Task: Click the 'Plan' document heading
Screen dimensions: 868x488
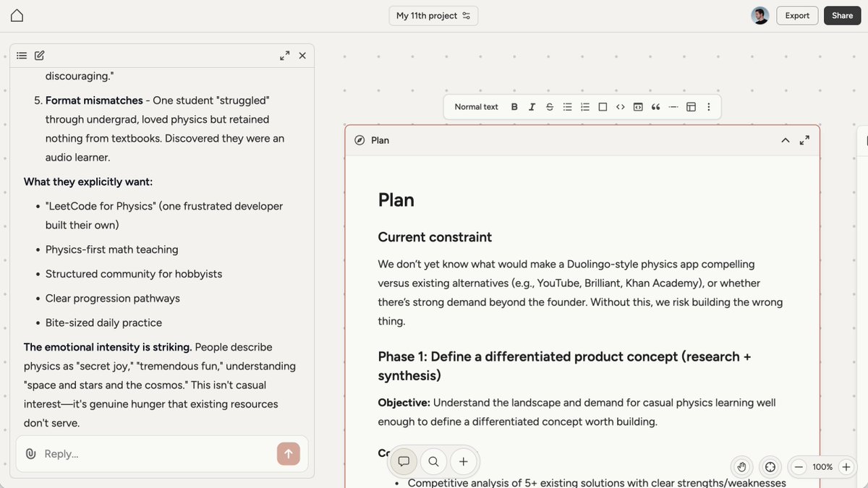Action: point(396,200)
